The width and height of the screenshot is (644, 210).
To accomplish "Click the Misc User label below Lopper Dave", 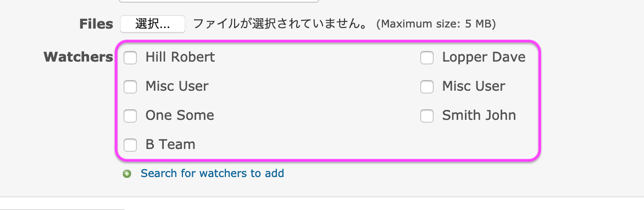I will pyautogui.click(x=474, y=86).
